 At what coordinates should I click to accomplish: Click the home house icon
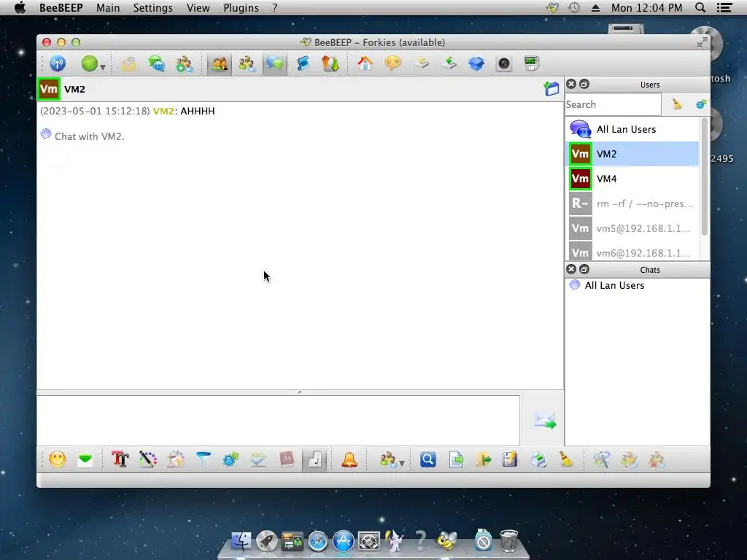pyautogui.click(x=365, y=63)
